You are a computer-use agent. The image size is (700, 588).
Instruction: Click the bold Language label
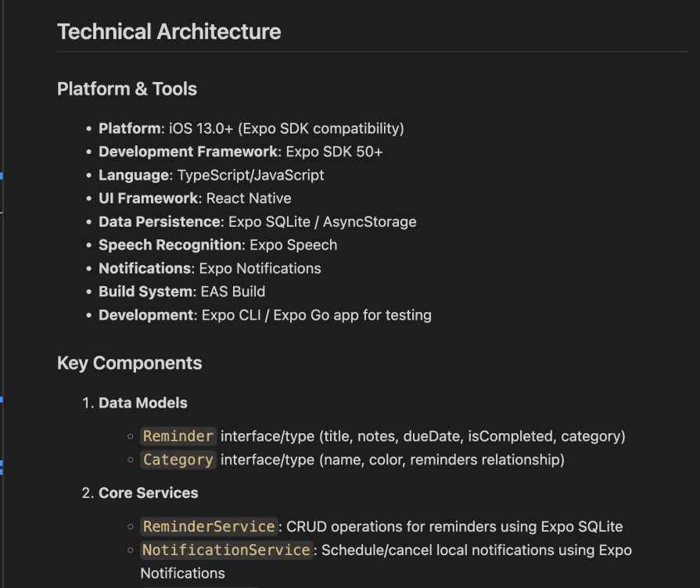134,175
